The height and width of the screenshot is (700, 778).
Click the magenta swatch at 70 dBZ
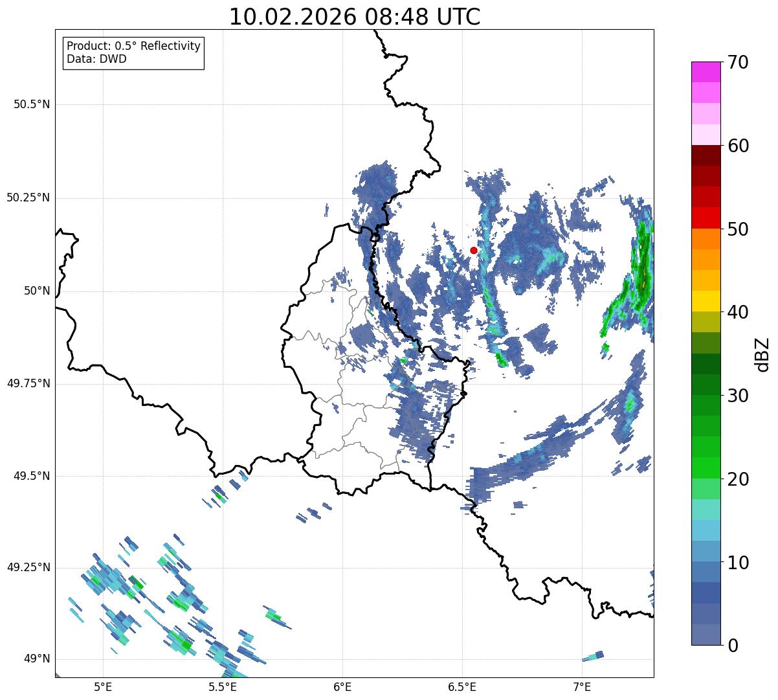(x=706, y=72)
